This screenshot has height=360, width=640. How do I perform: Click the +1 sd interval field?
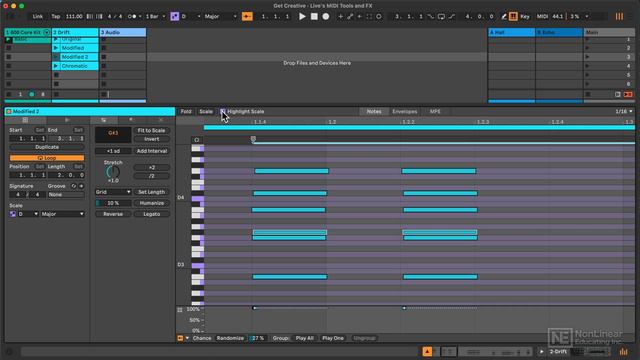[113, 151]
